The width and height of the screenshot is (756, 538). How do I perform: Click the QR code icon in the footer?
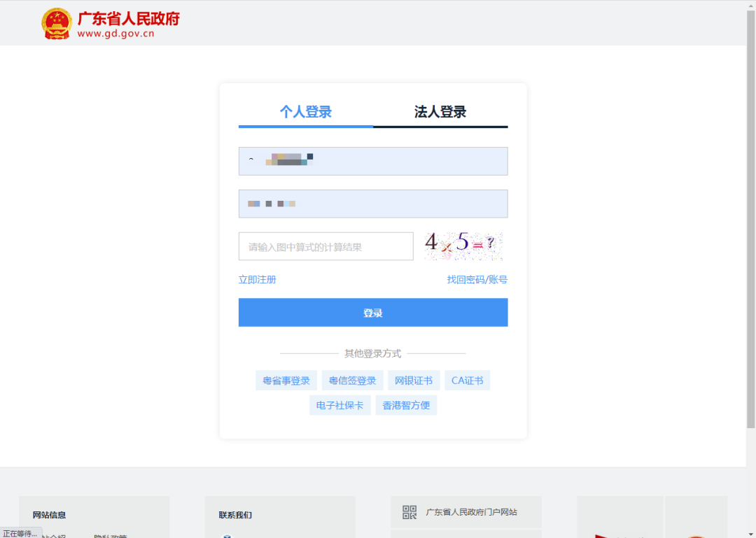pyautogui.click(x=408, y=512)
